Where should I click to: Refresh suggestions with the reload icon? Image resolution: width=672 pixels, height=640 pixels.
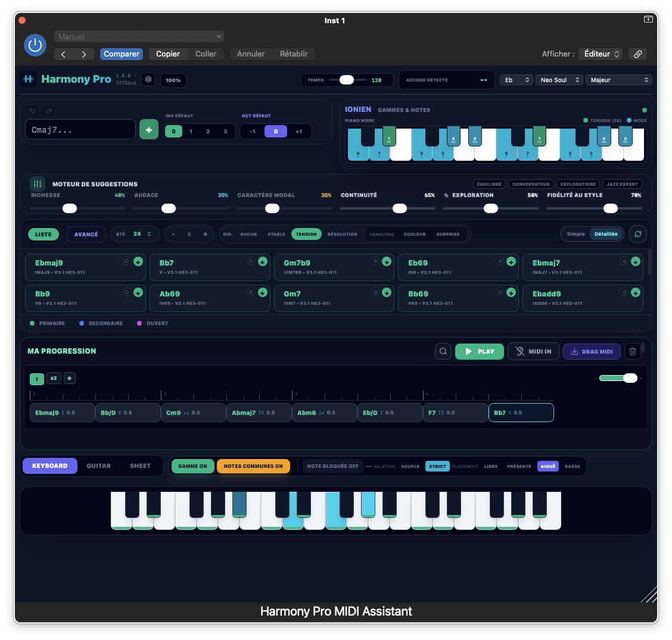pyautogui.click(x=637, y=234)
